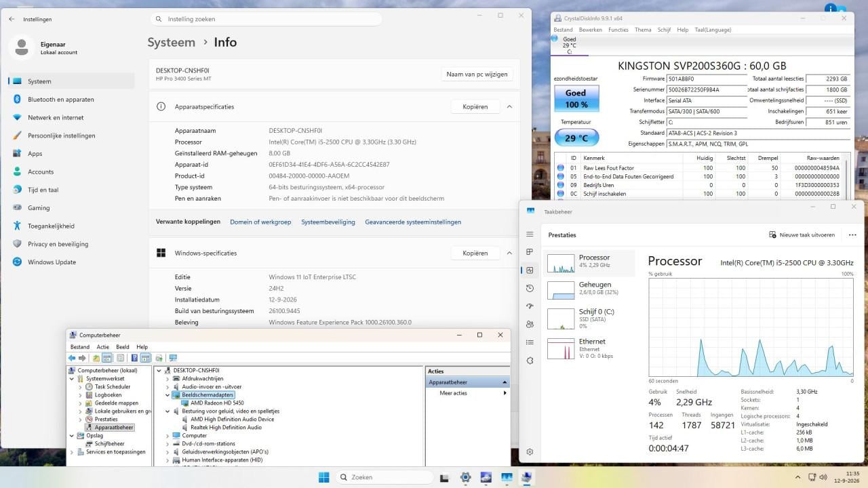Open Thema menu in CrystalDiskInfo

tap(643, 30)
